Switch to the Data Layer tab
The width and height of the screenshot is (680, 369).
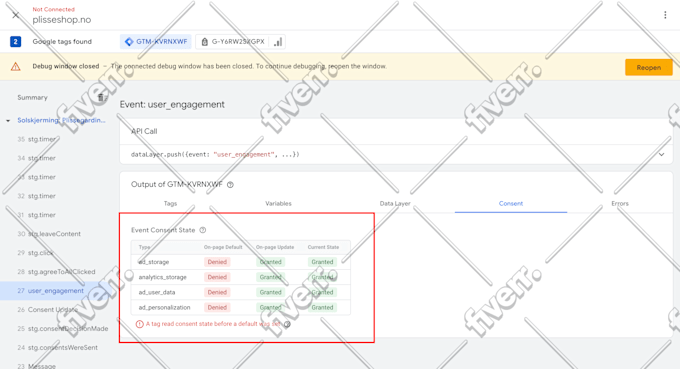click(395, 203)
